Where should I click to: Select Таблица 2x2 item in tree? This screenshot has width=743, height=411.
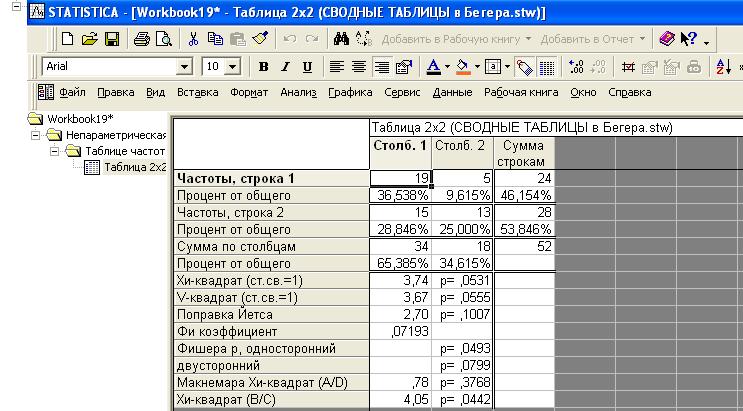click(x=134, y=166)
